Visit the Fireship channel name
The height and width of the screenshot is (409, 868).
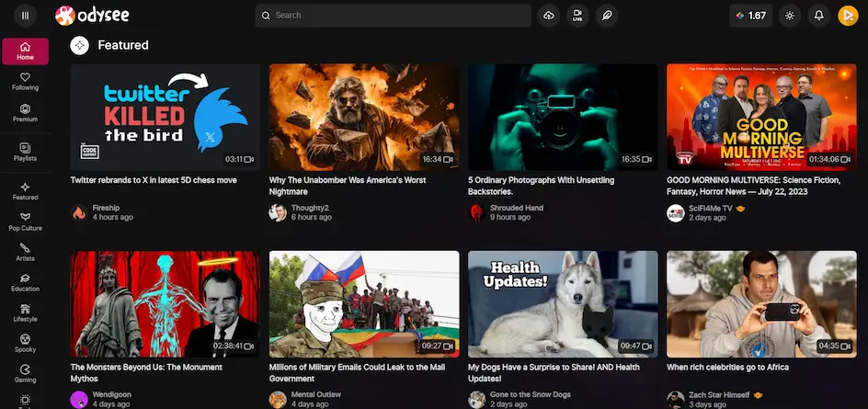106,208
